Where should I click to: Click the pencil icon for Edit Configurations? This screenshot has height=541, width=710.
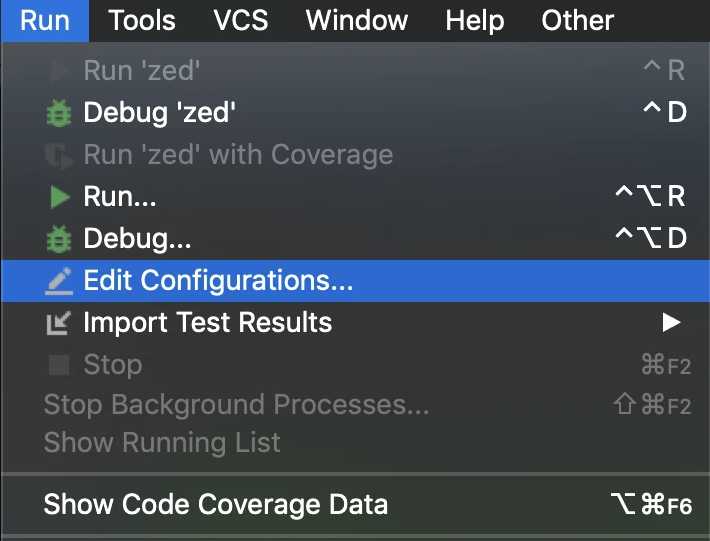point(59,282)
